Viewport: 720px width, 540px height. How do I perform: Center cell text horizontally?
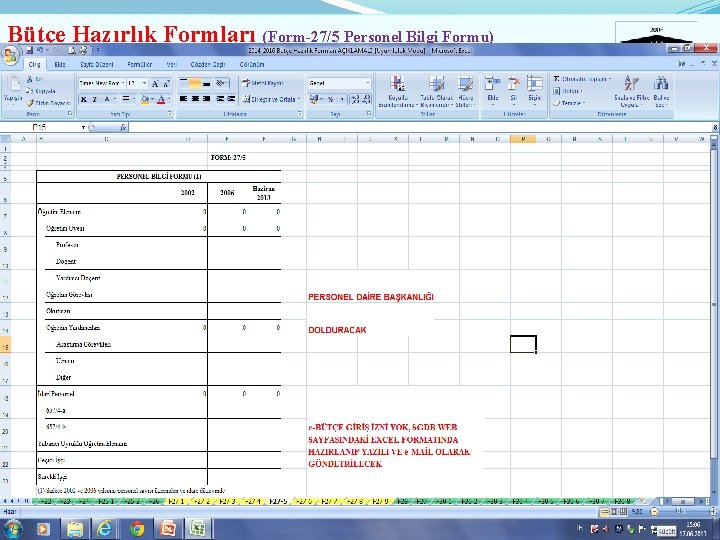click(x=195, y=99)
